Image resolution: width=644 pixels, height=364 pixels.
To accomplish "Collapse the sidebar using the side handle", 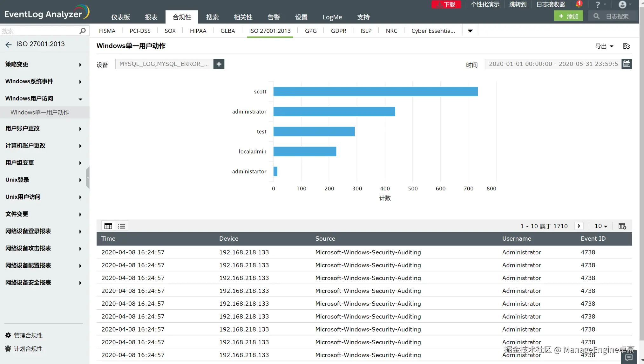I will coord(88,177).
